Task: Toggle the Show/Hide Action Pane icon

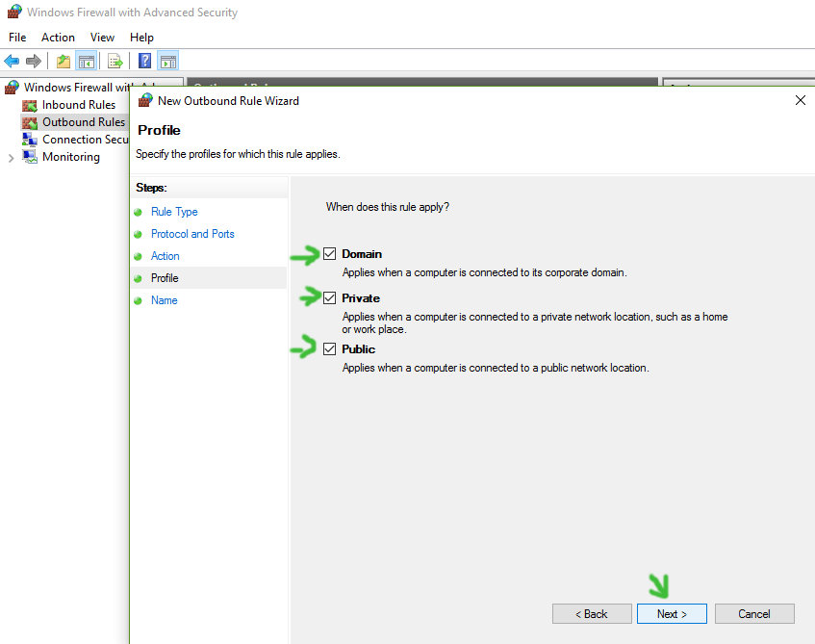Action: pos(167,62)
